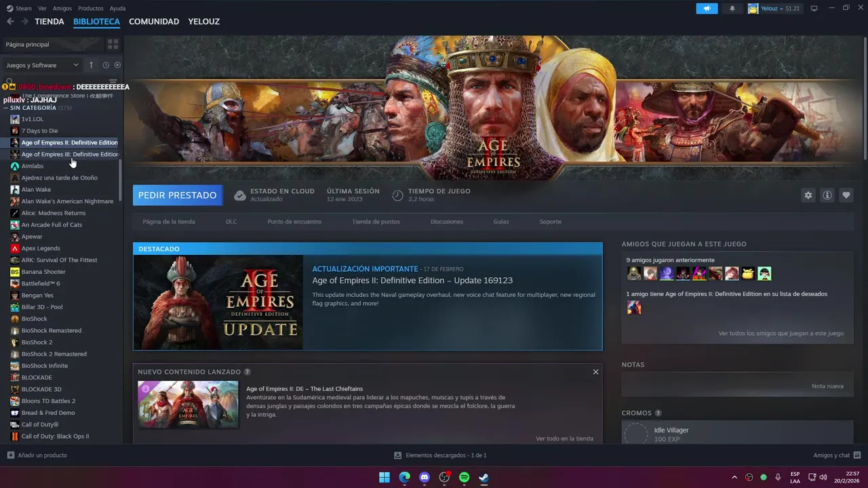Open the COMUNIDAD tab
The image size is (868, 488).
click(154, 22)
